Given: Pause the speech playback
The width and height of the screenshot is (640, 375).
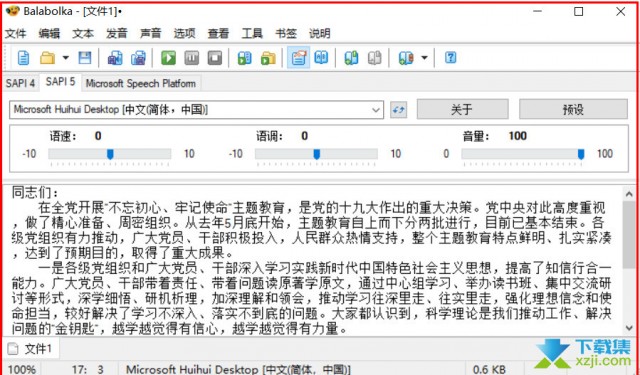Looking at the screenshot, I should pyautogui.click(x=191, y=58).
